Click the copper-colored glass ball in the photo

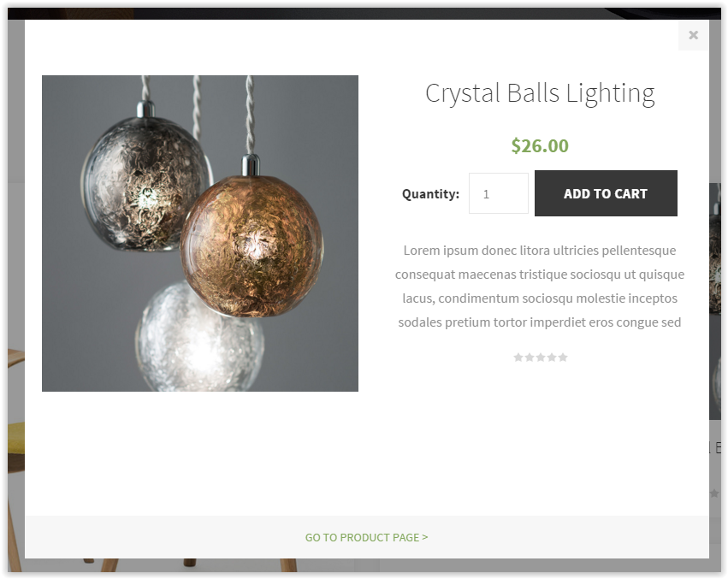pos(252,246)
